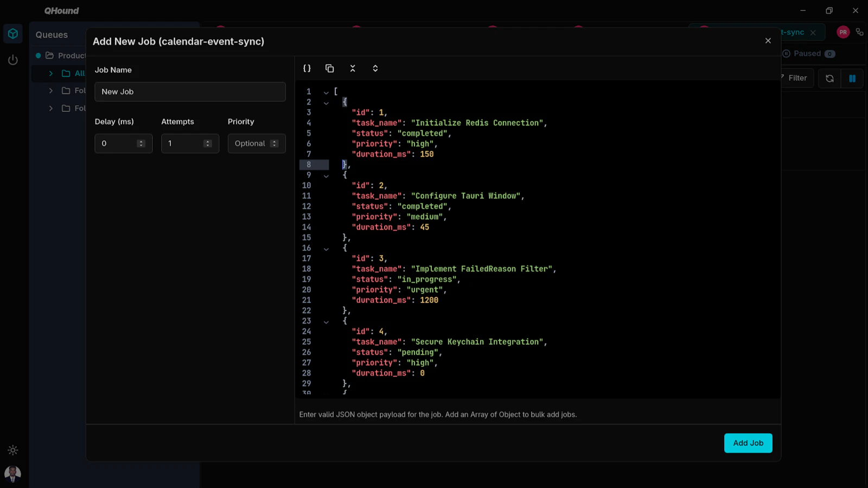This screenshot has width=868, height=488.
Task: Click the Delay (ms) input field
Action: coord(123,143)
